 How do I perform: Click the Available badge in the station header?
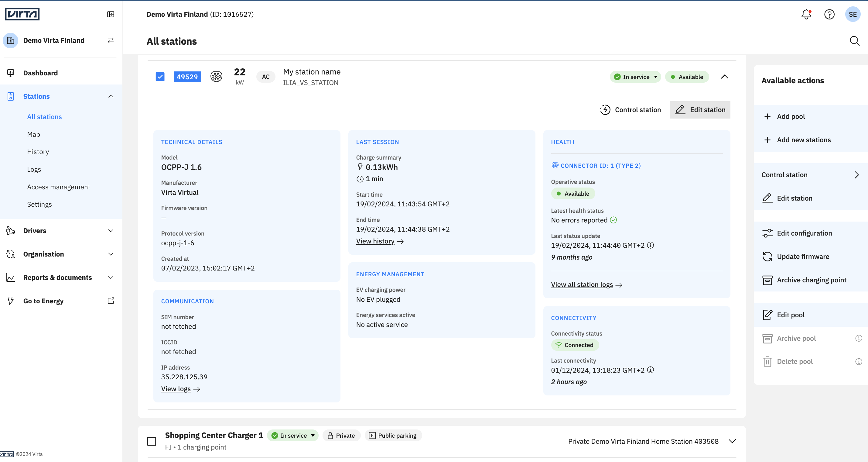(x=687, y=77)
